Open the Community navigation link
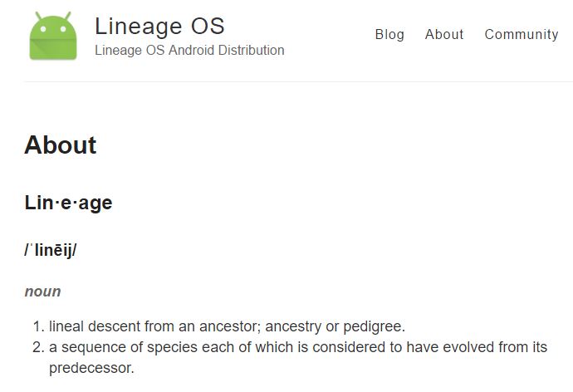573x392 pixels. 522,34
